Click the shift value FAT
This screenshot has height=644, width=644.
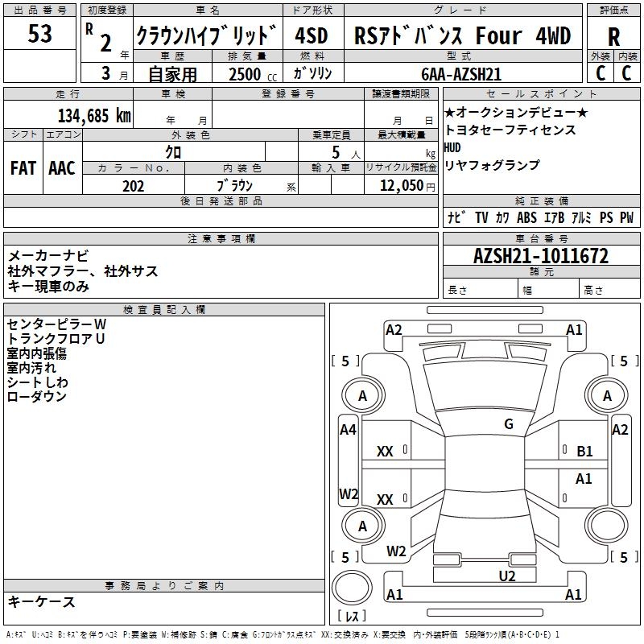(23, 168)
